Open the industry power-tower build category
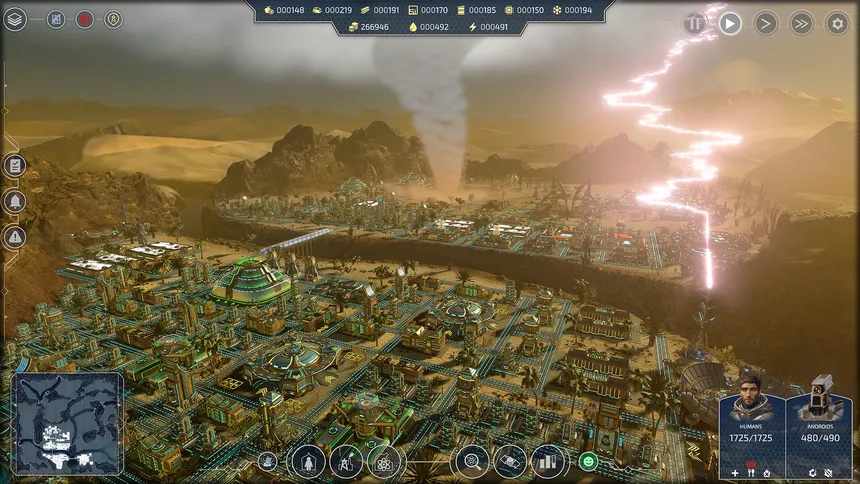Viewport: 860px width, 484px height. click(346, 463)
